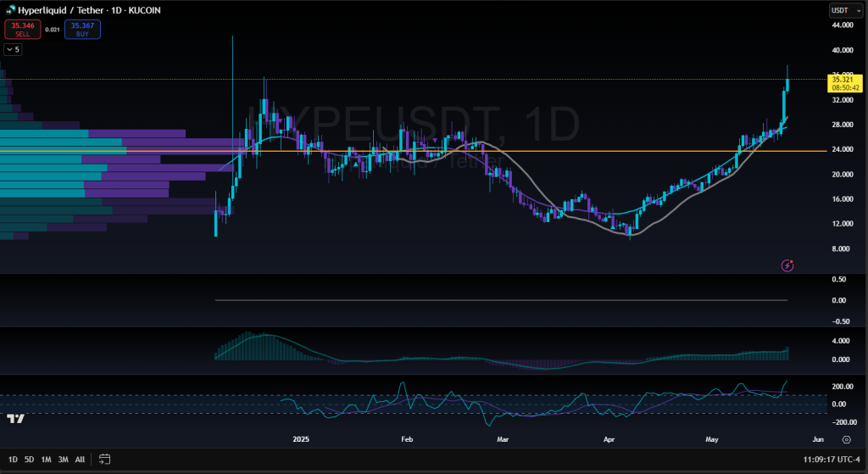Click the SELL 35.346 button
Screen dimensions: 868x474
23,30
